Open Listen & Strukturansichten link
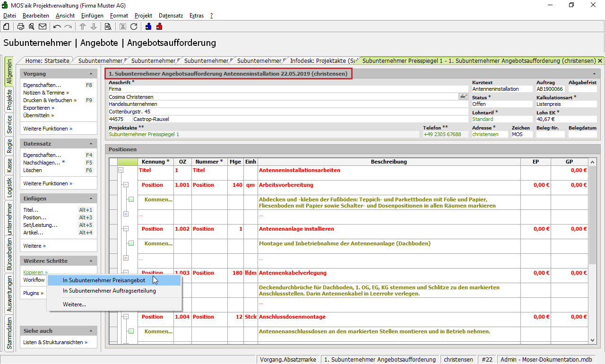Viewport: 605px width, 364px height. click(55, 342)
